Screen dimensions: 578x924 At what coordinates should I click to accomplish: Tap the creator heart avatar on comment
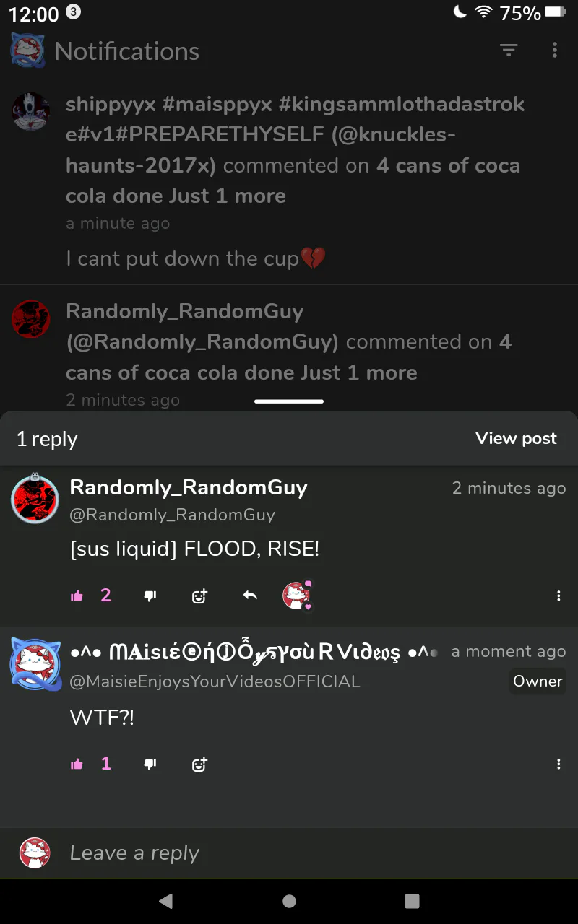(297, 596)
